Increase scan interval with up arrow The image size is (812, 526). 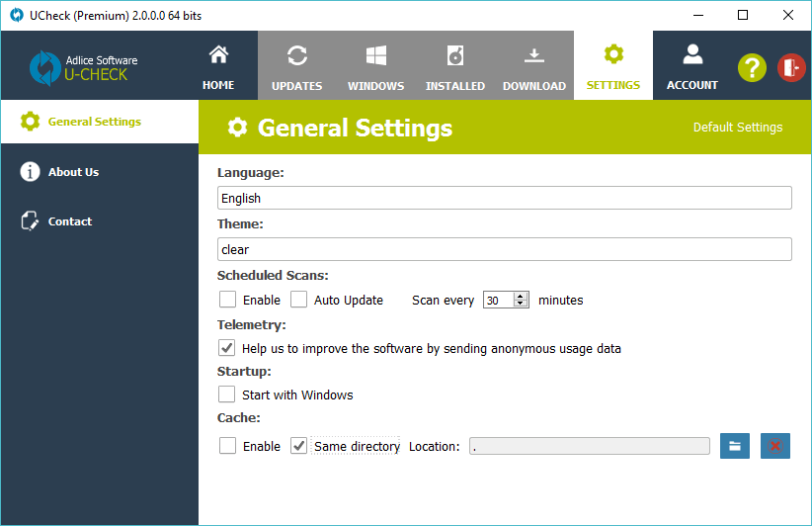coord(522,296)
